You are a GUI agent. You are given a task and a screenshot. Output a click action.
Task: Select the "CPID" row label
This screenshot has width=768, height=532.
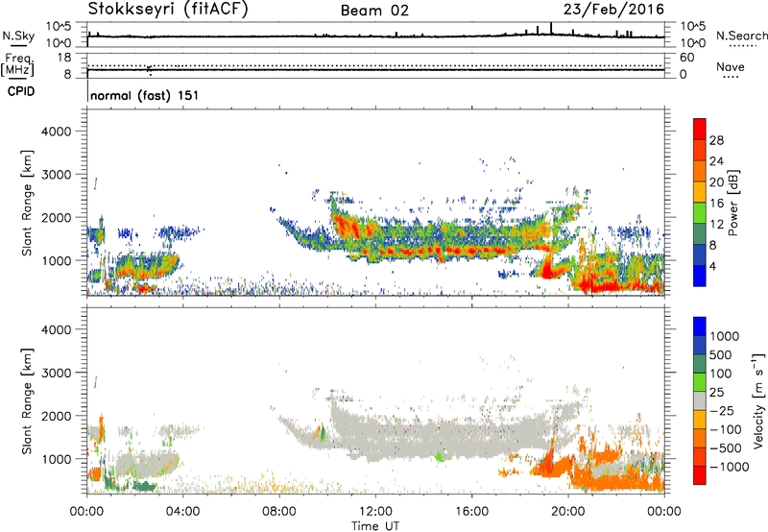tap(21, 91)
